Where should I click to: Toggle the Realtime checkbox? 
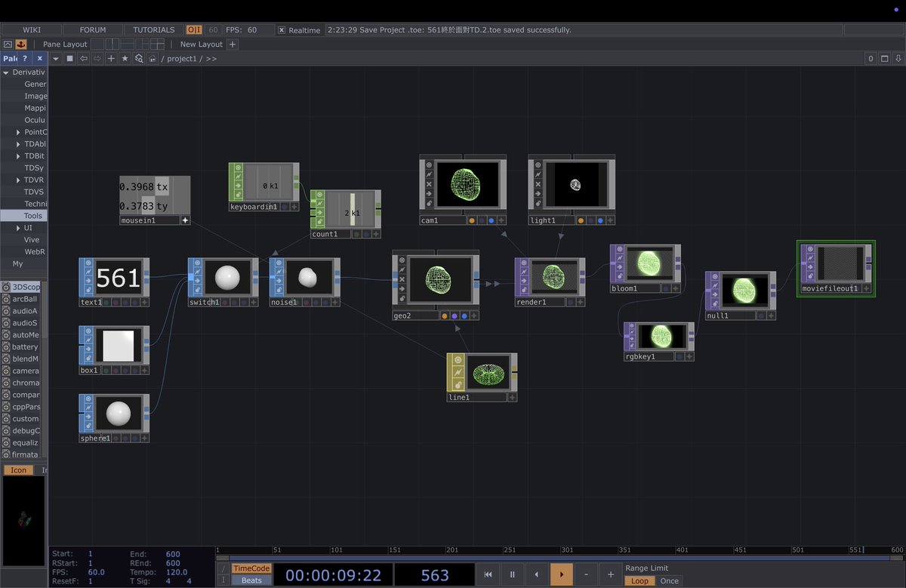282,30
